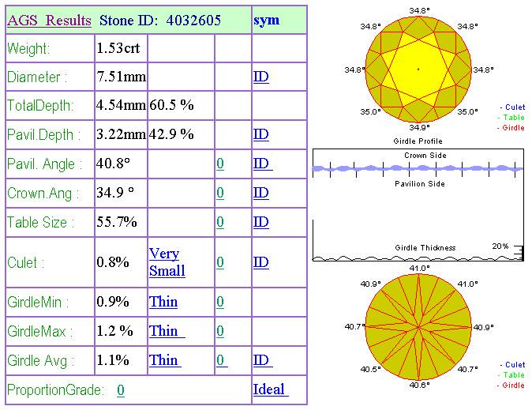532x410 pixels.
Task: Click the sym header link
Action: [267, 21]
